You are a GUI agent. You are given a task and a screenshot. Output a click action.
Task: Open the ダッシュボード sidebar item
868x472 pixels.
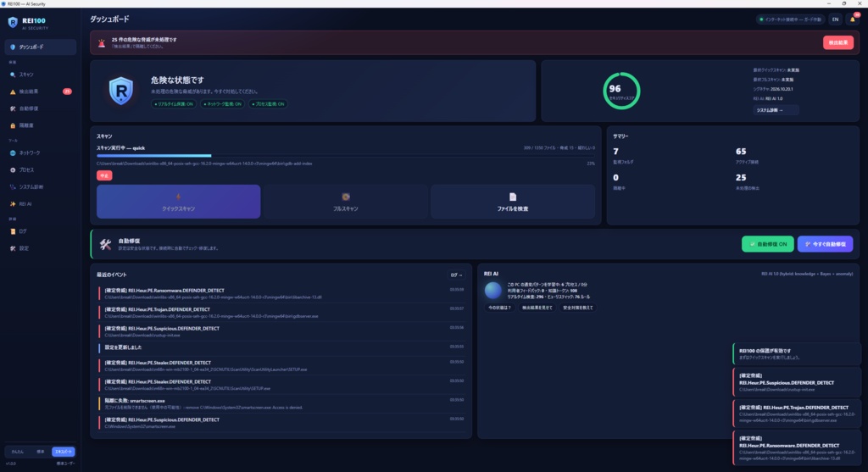coord(41,47)
